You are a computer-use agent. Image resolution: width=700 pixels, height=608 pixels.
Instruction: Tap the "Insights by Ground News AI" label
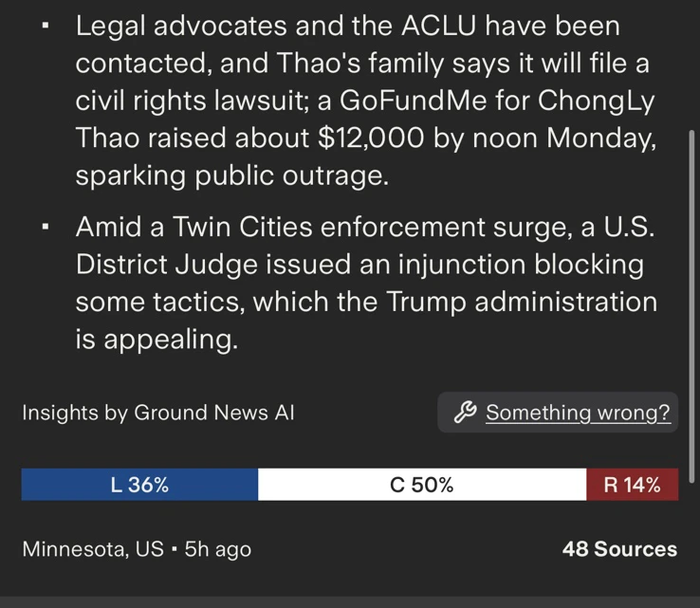(157, 413)
